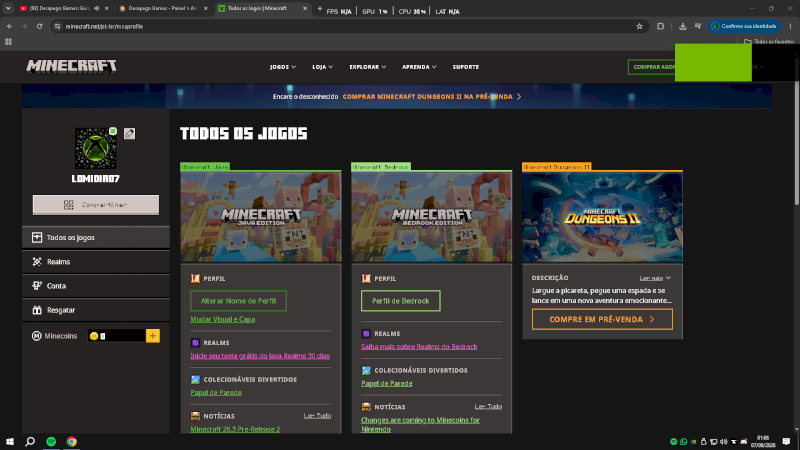Open the Todos os Jogos sidebar item

pos(96,238)
